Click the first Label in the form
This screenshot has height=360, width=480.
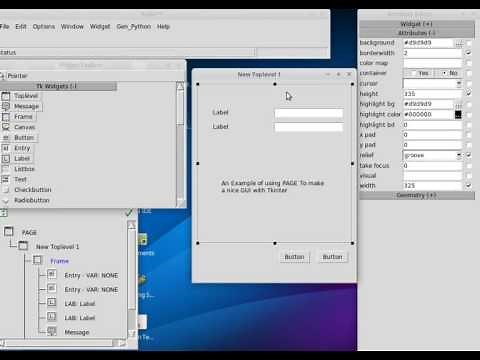(220, 113)
